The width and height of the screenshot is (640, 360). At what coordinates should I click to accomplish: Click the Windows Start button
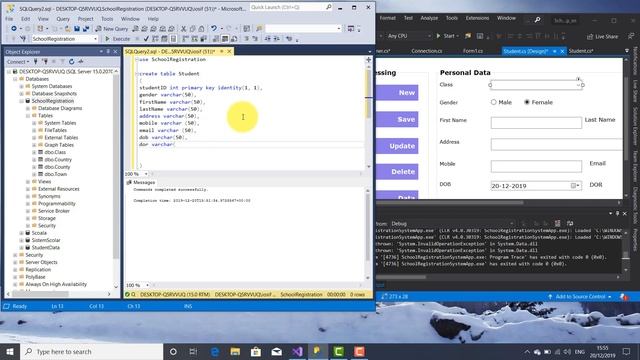pos(10,351)
